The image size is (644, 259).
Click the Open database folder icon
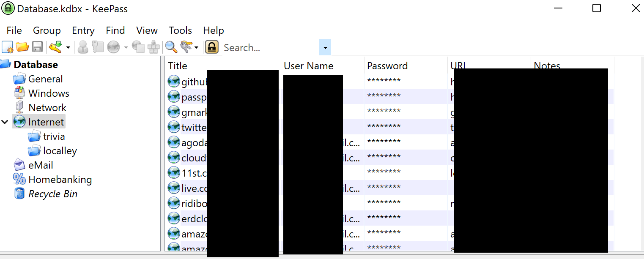(x=22, y=47)
